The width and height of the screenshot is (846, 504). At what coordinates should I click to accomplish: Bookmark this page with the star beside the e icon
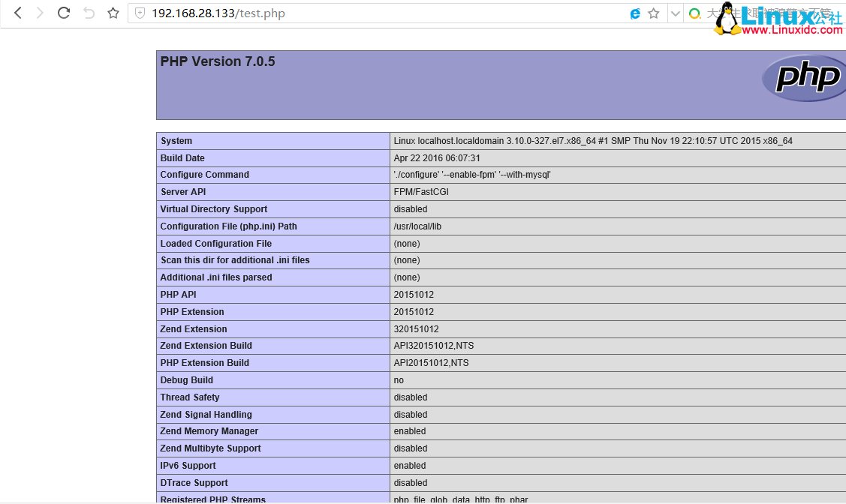click(x=654, y=13)
